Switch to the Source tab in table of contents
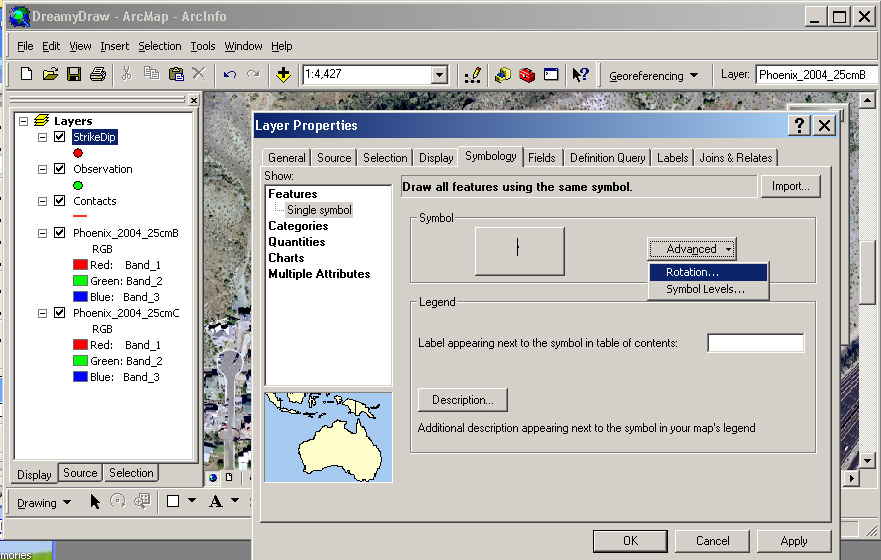The height and width of the screenshot is (560, 881). point(80,473)
